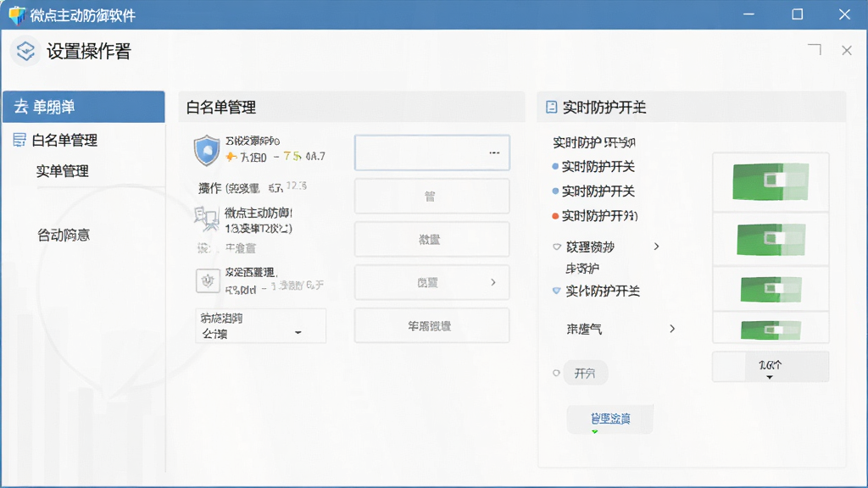The image size is (868, 488).
Task: Click the list icon next to 白名单管理 in sidebar
Action: tap(19, 140)
